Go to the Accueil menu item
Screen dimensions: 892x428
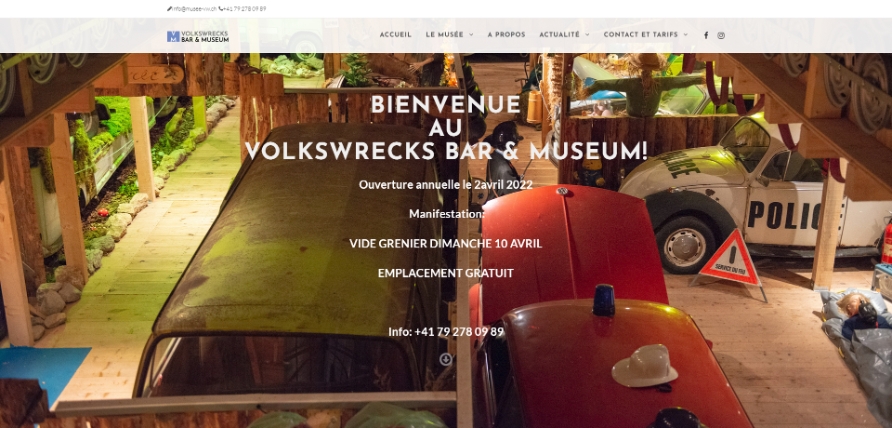click(x=395, y=35)
